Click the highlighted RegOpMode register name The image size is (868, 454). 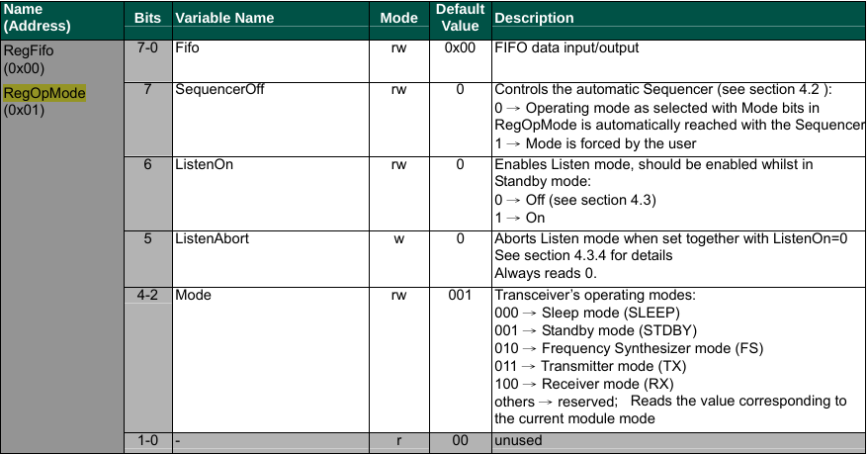pos(44,92)
